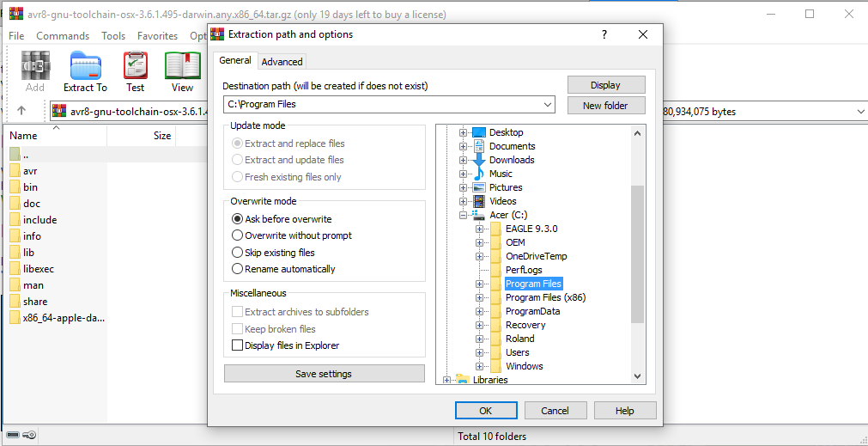868x446 pixels.
Task: Click the Save settings button
Action: pyautogui.click(x=324, y=374)
